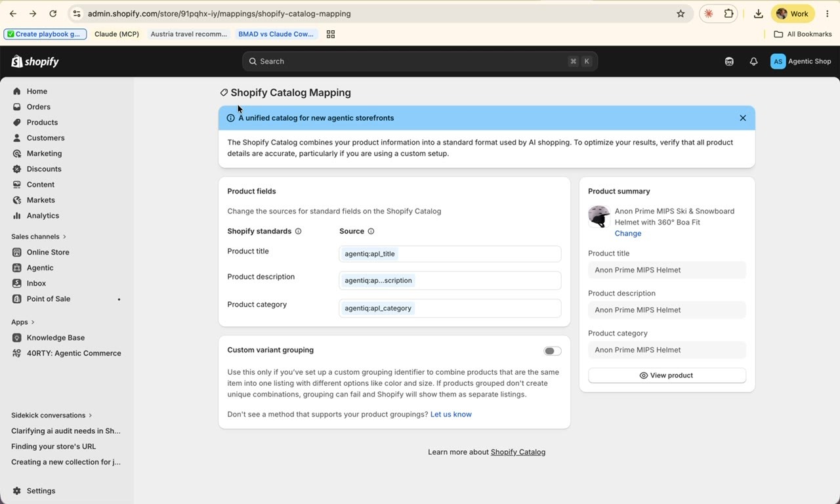Screen dimensions: 840x504
Task: Expand Sidekick conversations
Action: coord(52,415)
